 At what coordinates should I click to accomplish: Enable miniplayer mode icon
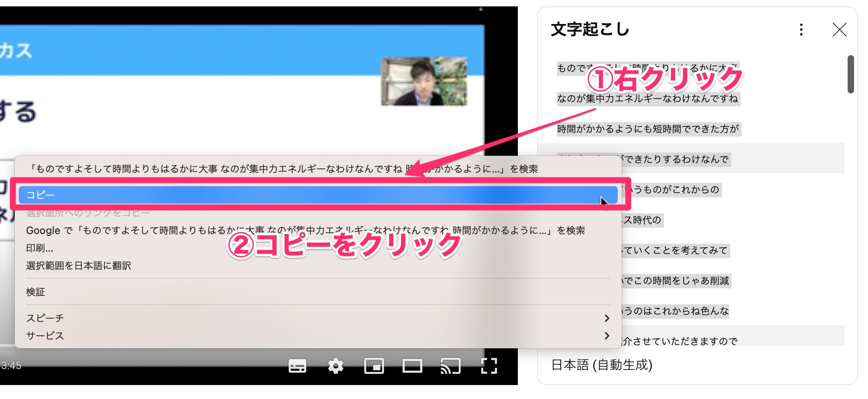(374, 365)
